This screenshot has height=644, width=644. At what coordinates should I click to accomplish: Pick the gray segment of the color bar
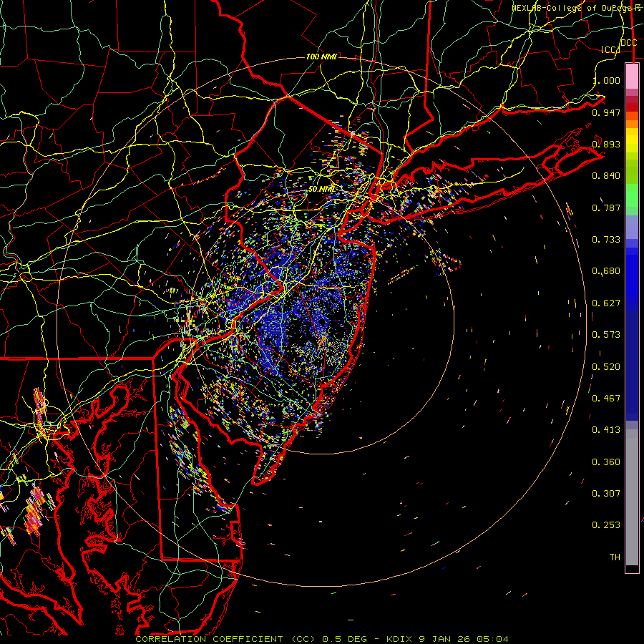(632, 497)
